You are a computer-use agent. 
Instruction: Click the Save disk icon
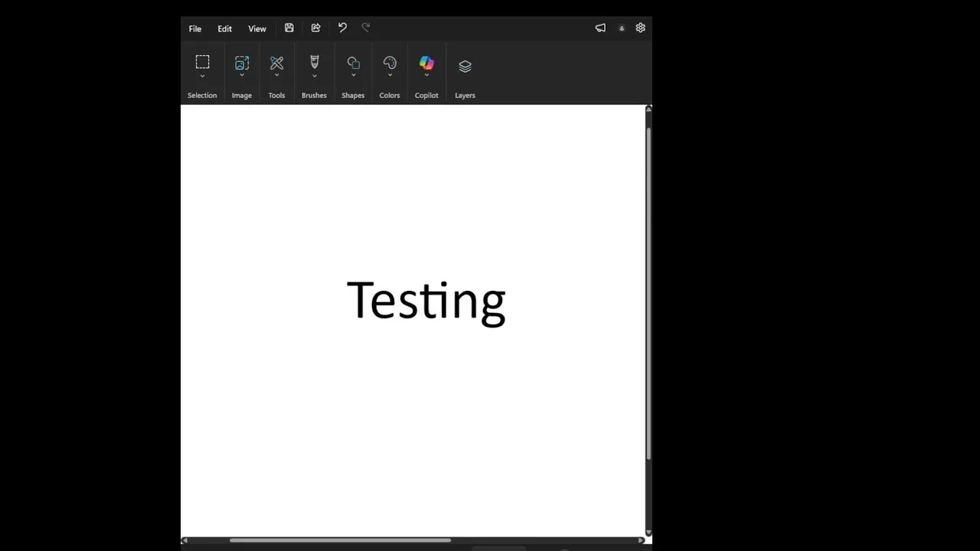(289, 28)
